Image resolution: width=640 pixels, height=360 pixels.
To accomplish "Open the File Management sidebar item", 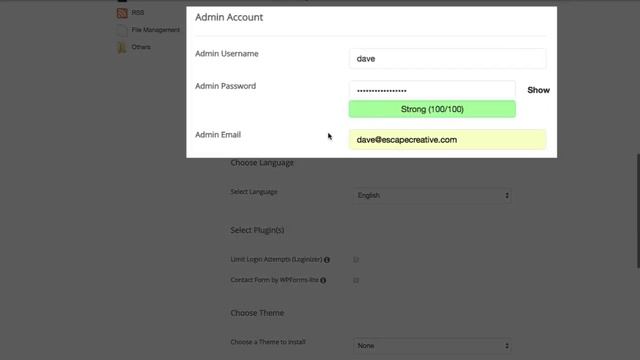I will pos(156,30).
